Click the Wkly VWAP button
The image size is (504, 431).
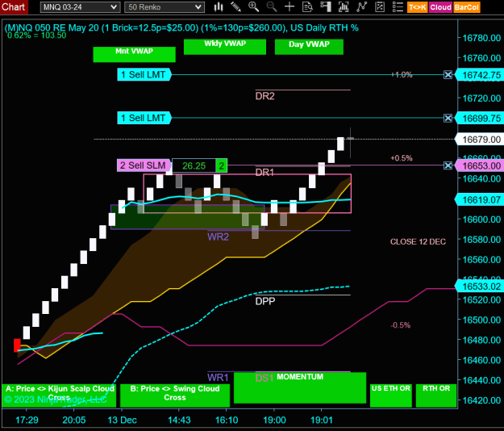pos(225,47)
